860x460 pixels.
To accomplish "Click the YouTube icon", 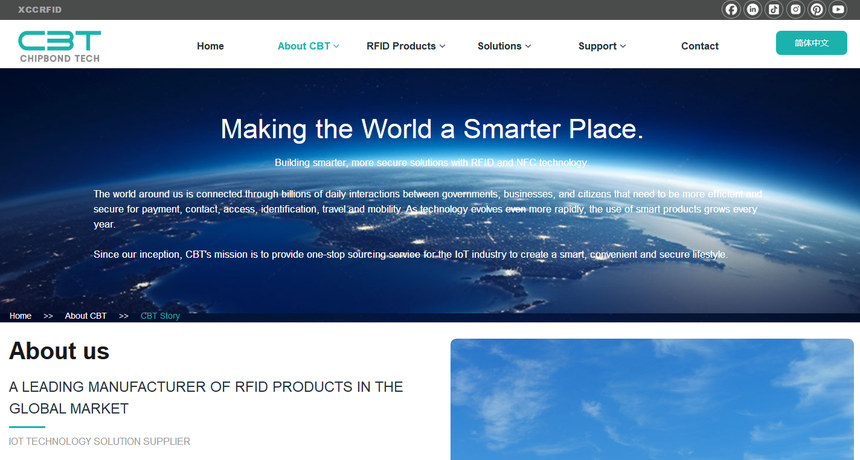I will point(839,10).
